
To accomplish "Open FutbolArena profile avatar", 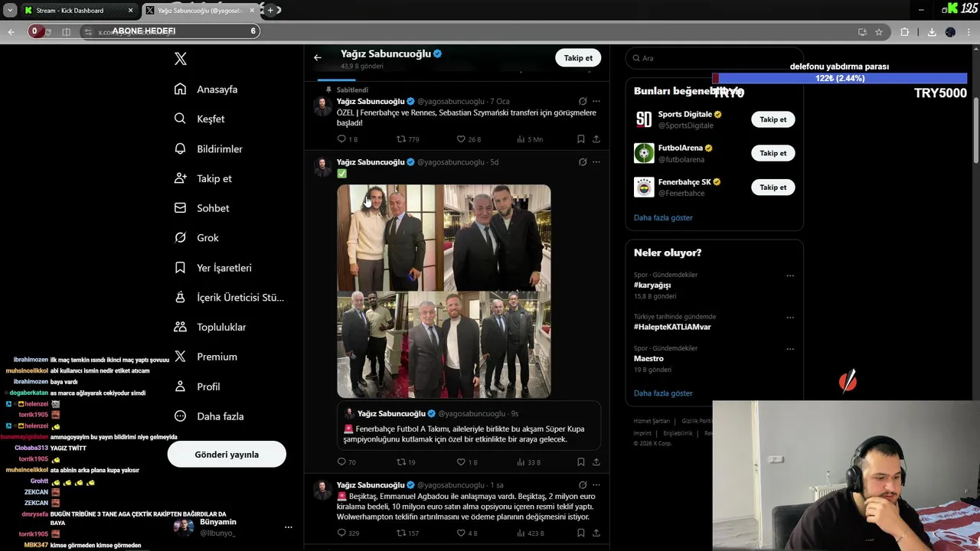I will [x=644, y=153].
